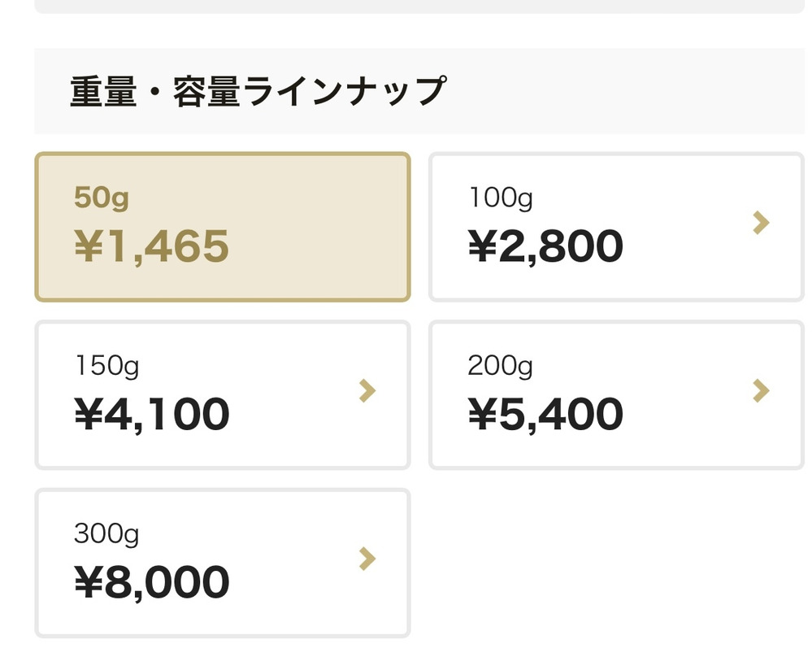The height and width of the screenshot is (670, 812).
Task: Click the 300g weight label
Action: click(106, 533)
